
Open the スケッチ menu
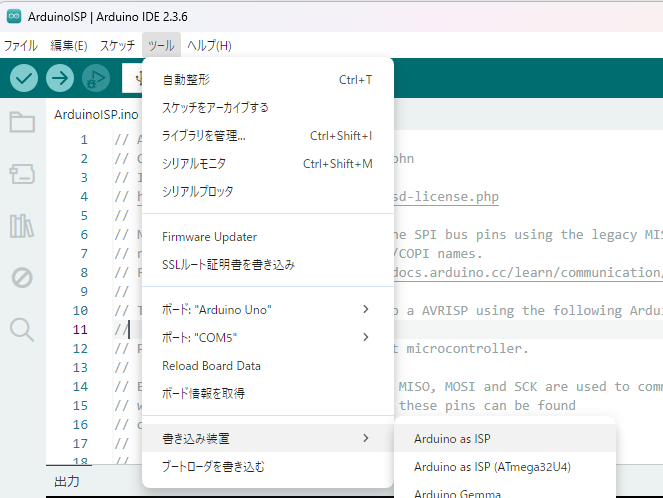(117, 45)
